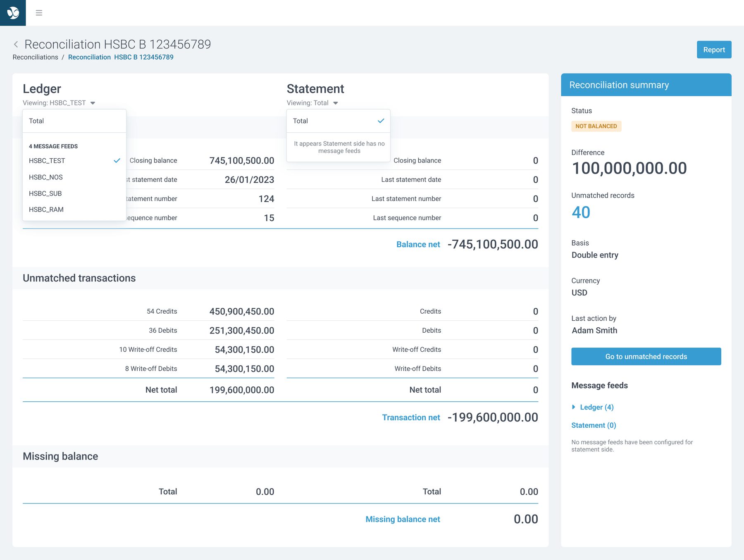
Task: Click Go to unmatched records button
Action: 646,356
